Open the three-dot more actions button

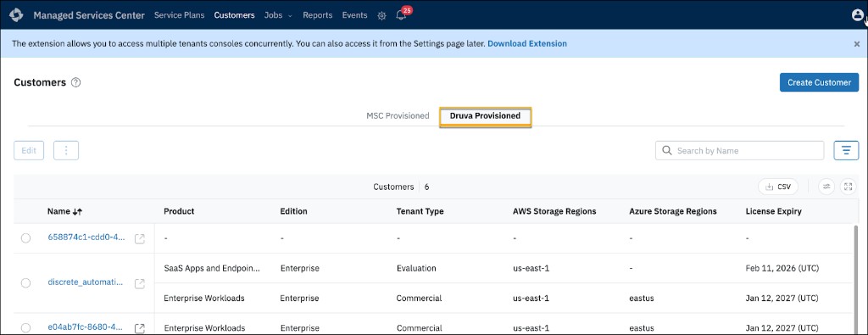[66, 150]
